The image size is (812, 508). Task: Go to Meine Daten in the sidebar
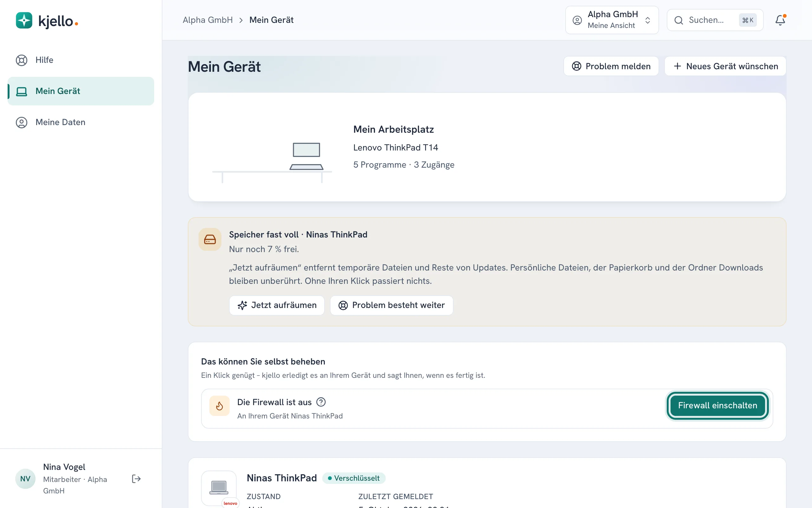[81, 122]
